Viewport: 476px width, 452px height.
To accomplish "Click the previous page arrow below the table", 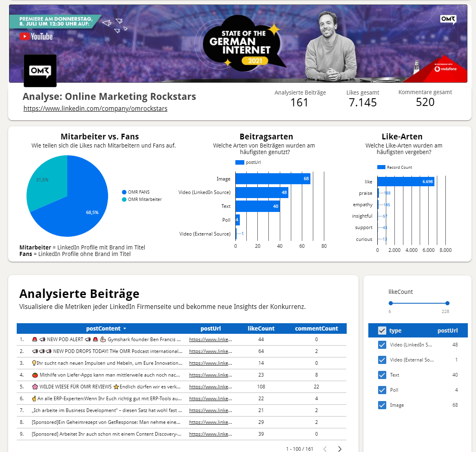I will [x=325, y=449].
